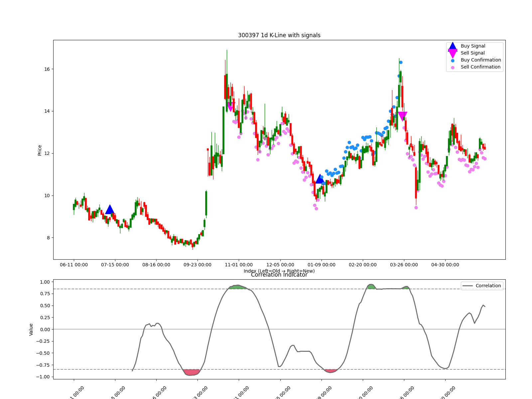Click date tick '04-30 00:00'
Screen dimensions: 532x399
445,265
